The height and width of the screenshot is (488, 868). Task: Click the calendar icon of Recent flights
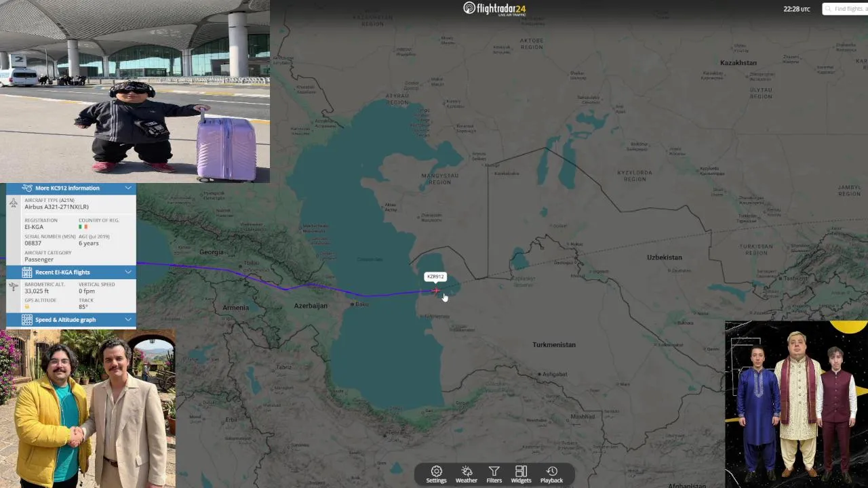(27, 272)
